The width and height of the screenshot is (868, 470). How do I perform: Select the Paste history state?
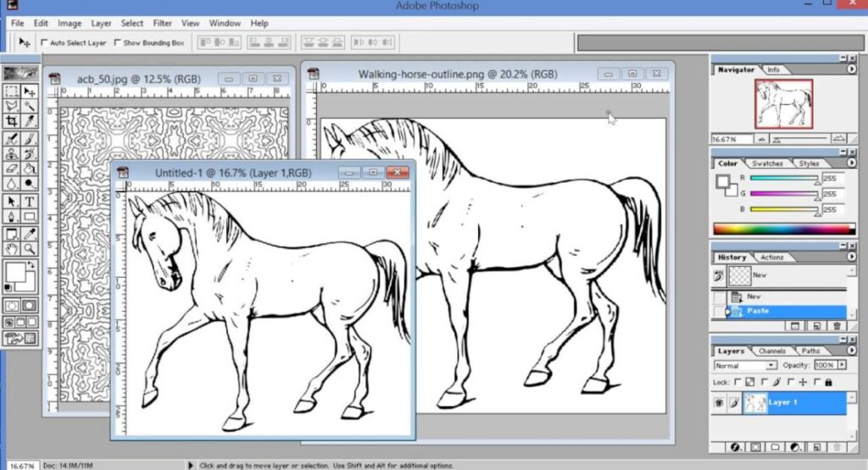[x=758, y=311]
